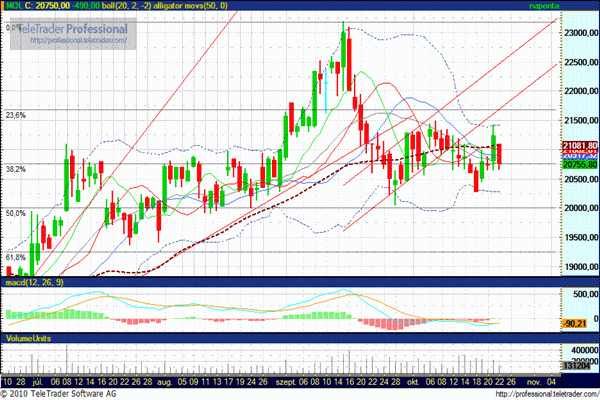Screen dimensions: 600x400
Task: Click the green 20755,80 price tag
Action: (580, 165)
